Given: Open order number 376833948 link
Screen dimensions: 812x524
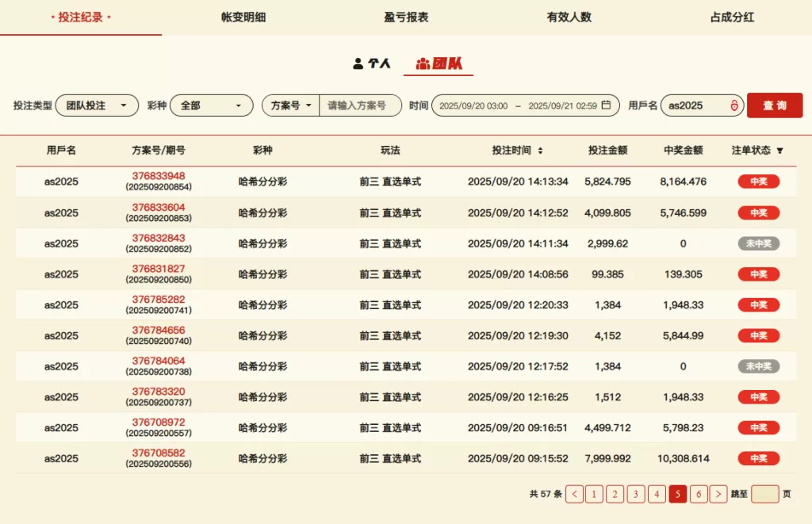Looking at the screenshot, I should [x=159, y=176].
